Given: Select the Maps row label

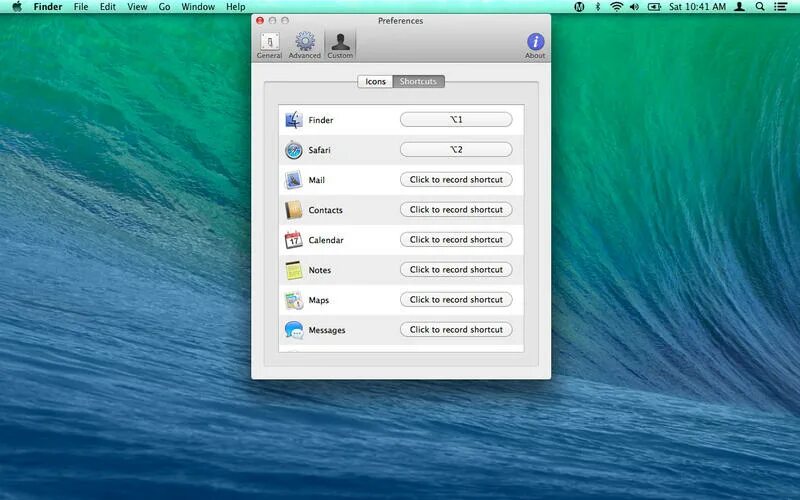Looking at the screenshot, I should click(x=319, y=301).
